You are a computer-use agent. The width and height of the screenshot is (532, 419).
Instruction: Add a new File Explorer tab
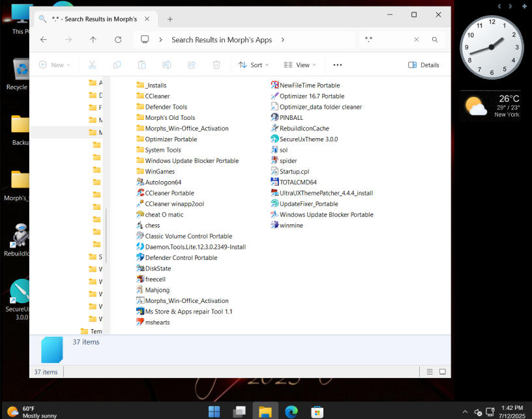pyautogui.click(x=170, y=20)
